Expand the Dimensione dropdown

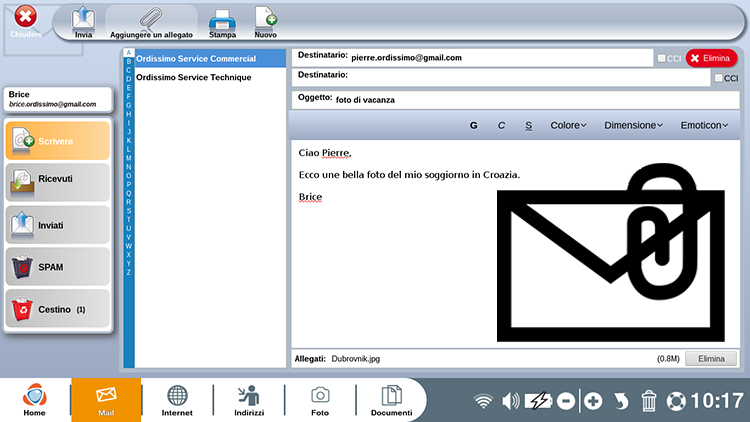pyautogui.click(x=632, y=125)
